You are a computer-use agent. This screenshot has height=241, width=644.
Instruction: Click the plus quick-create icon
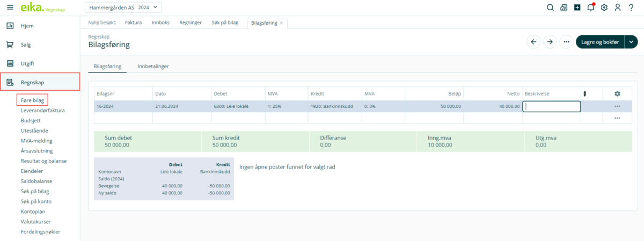tap(577, 8)
